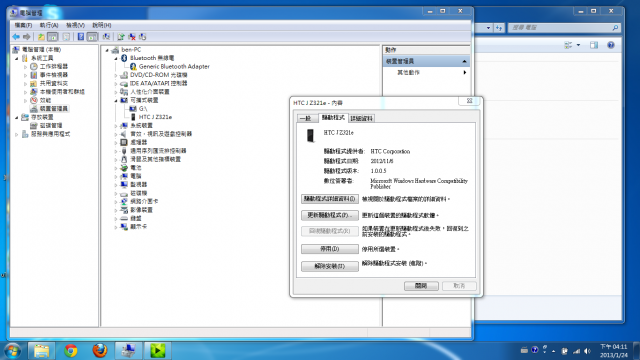
Task: Click the Disable device toolbar icon
Action: point(142,37)
